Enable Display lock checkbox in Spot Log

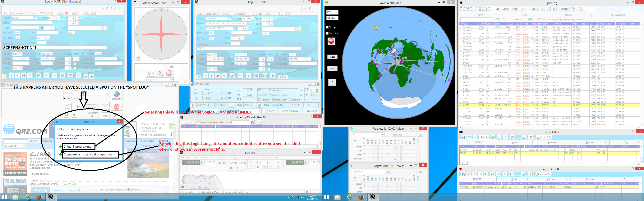click(x=477, y=7)
